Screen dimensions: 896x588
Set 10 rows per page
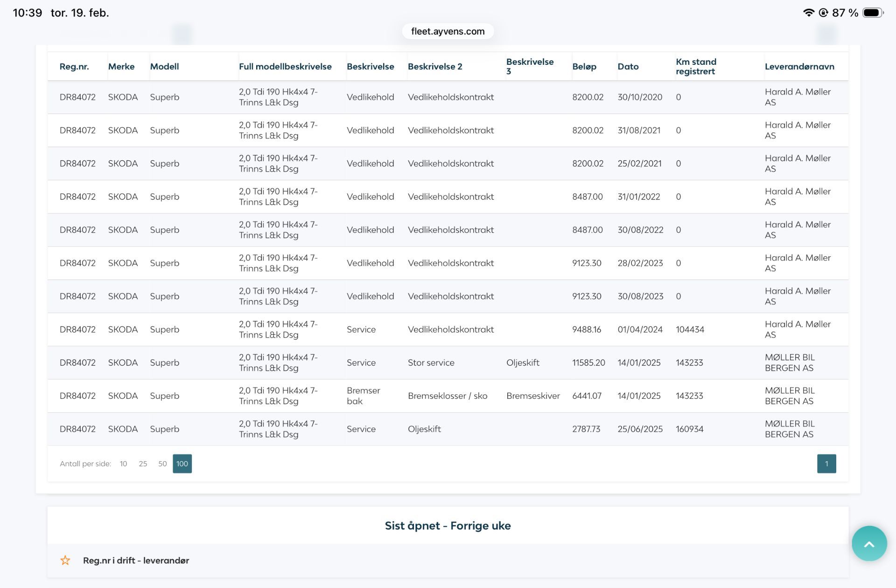pos(123,463)
